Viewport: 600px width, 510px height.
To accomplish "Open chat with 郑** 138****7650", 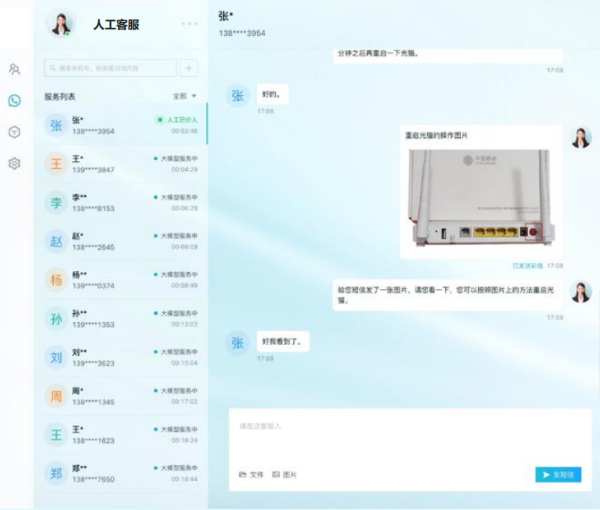I will (x=120, y=473).
